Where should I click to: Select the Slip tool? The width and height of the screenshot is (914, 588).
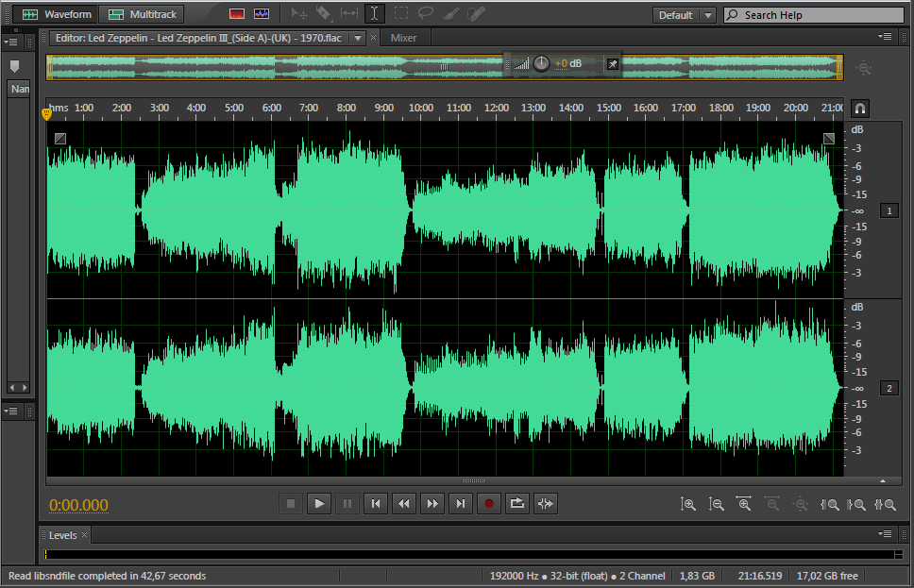pyautogui.click(x=348, y=13)
